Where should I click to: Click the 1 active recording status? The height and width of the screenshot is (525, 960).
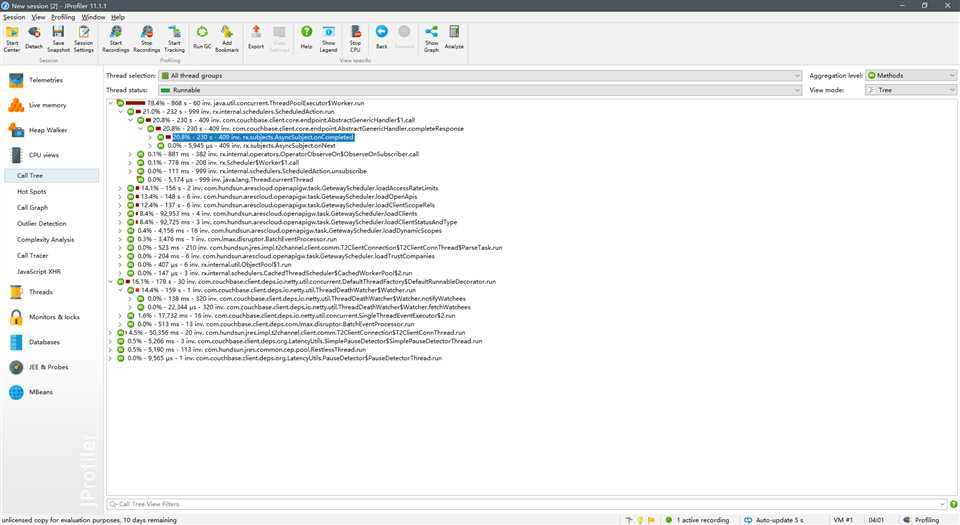coord(698,520)
